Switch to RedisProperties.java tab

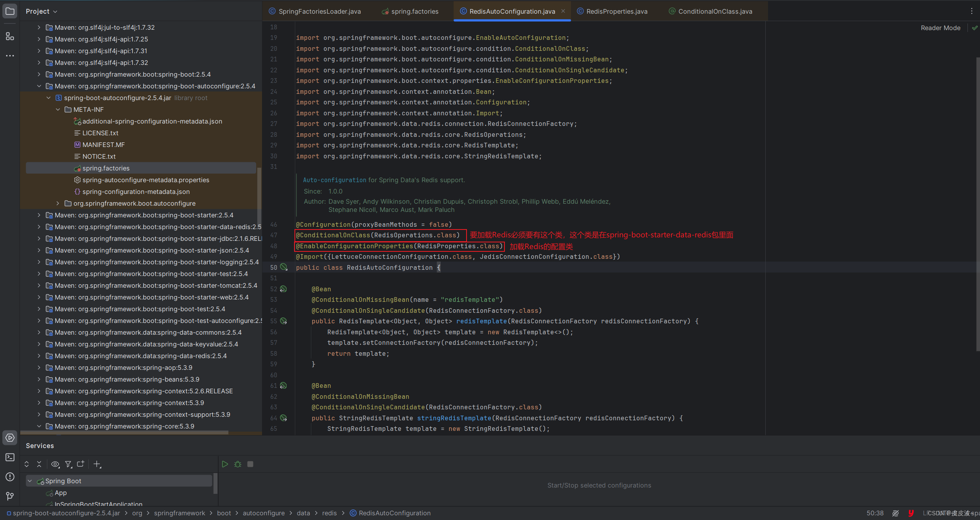click(x=612, y=11)
